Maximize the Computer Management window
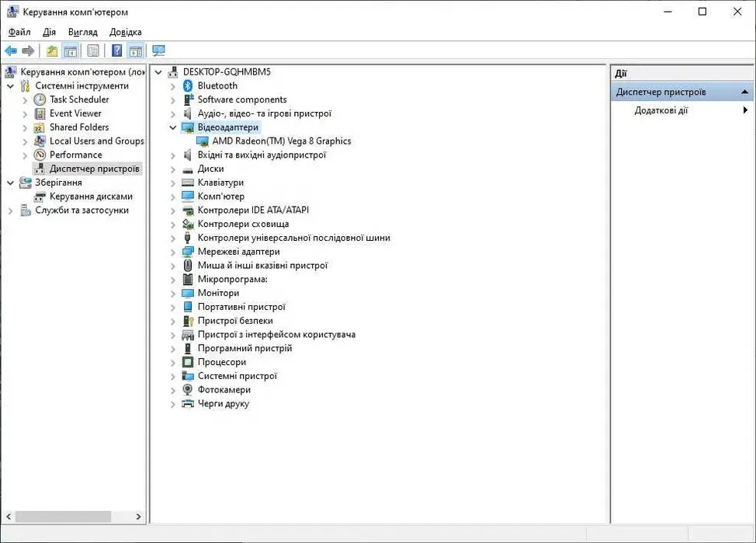The image size is (756, 543). tap(702, 12)
